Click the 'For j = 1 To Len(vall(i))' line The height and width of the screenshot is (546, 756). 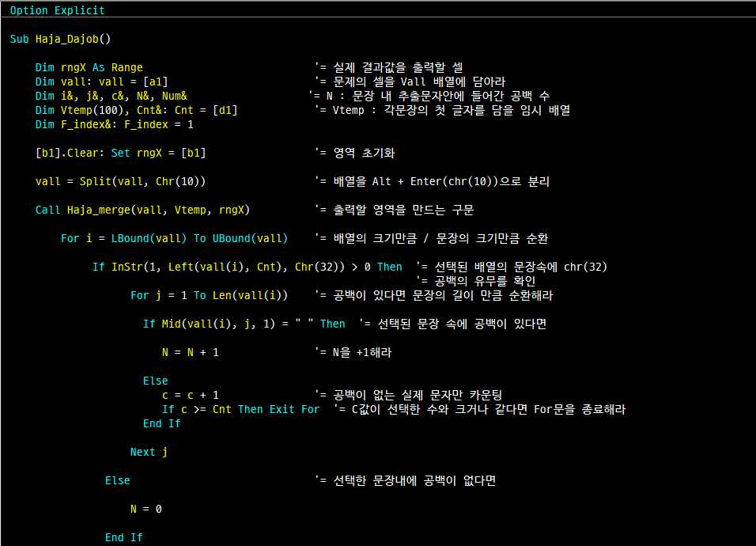tap(209, 295)
